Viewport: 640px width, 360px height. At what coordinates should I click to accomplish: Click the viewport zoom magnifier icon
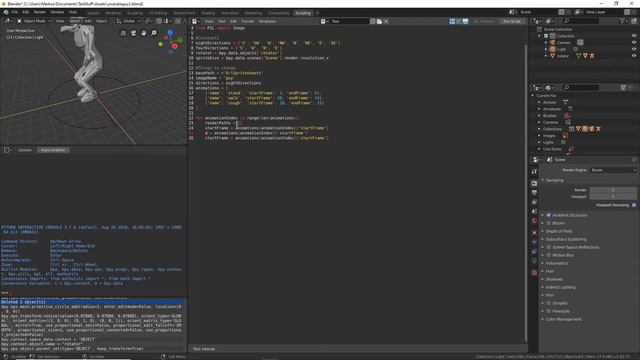tap(154, 33)
